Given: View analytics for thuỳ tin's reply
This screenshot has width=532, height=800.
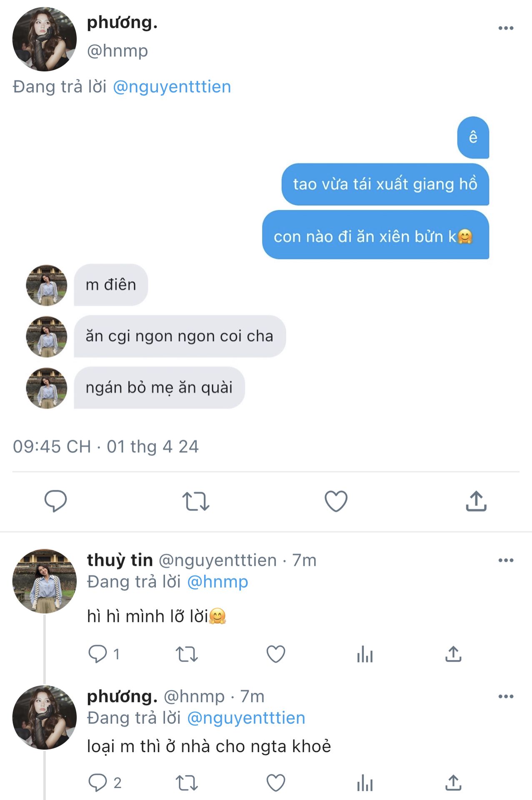Looking at the screenshot, I should tap(365, 654).
